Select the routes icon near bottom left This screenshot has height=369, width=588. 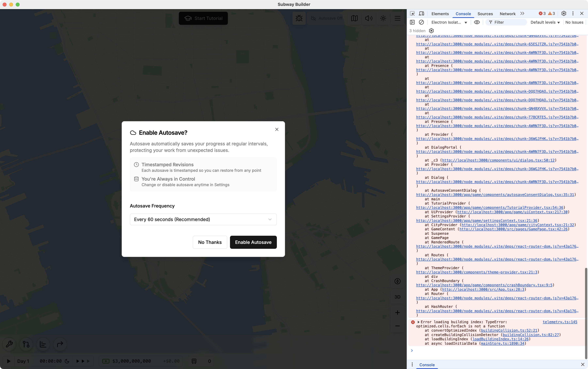click(26, 344)
